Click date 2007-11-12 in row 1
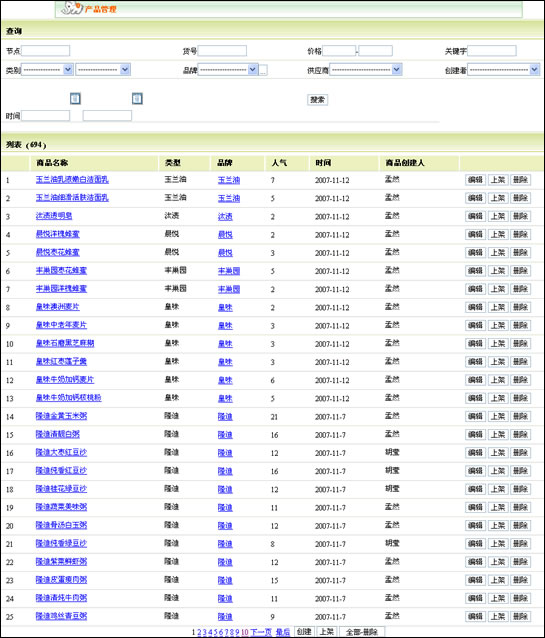This screenshot has width=545, height=638. coord(332,180)
